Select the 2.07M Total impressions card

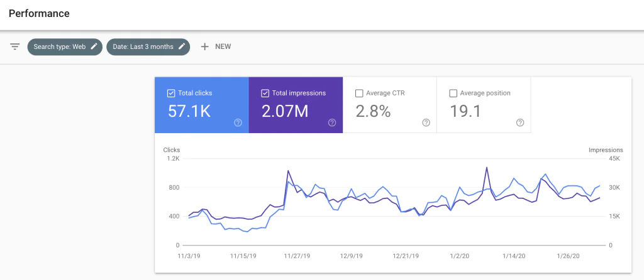pyautogui.click(x=296, y=105)
